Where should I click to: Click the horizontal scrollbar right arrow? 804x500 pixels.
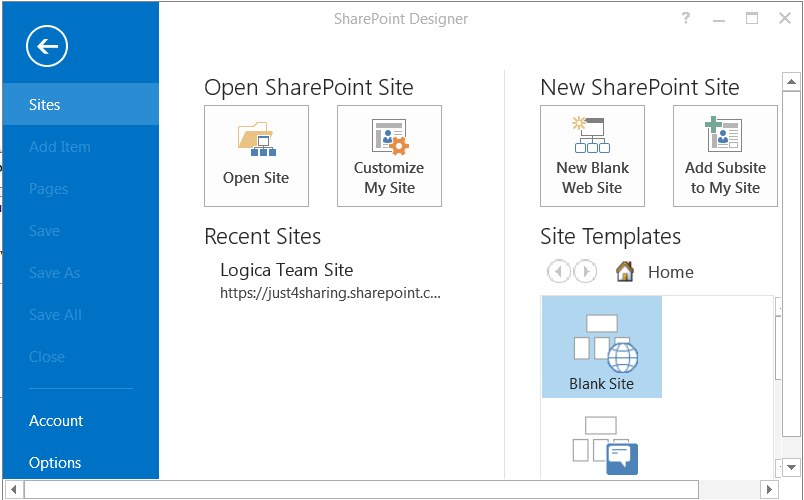[769, 490]
